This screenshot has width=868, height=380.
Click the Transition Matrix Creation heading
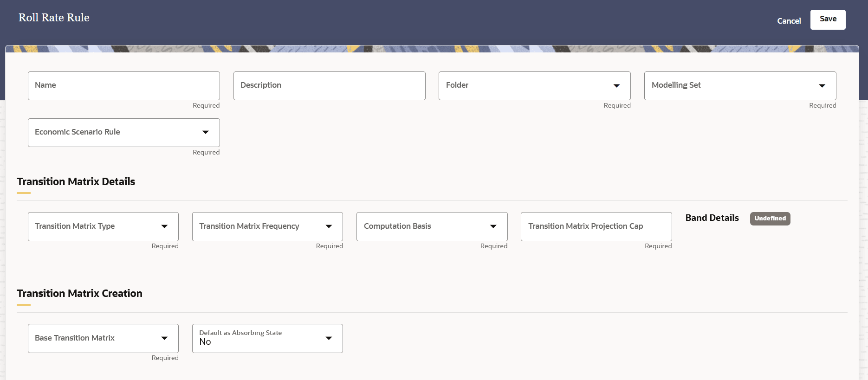tap(80, 293)
